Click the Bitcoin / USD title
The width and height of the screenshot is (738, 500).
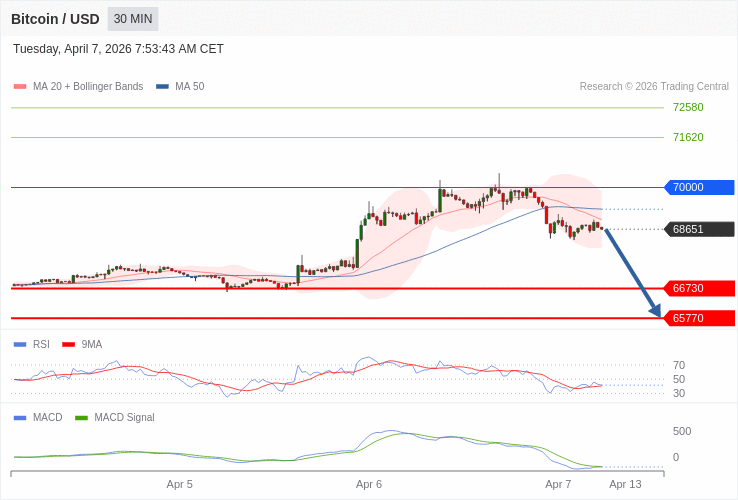point(55,19)
